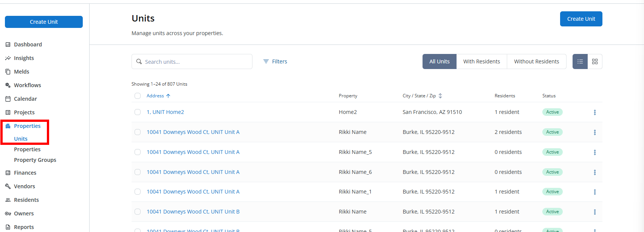The height and width of the screenshot is (232, 644).
Task: Open the Calendar sidebar icon
Action: pos(8,99)
